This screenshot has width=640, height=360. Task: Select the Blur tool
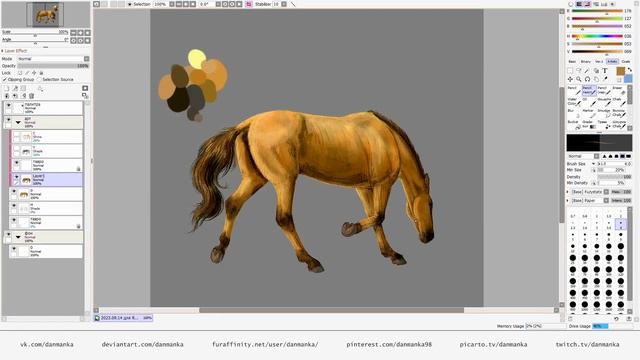click(x=573, y=113)
